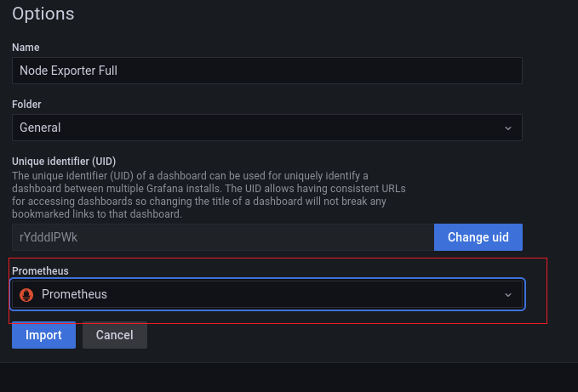Click the Folder field label
This screenshot has width=578, height=392.
(26, 105)
